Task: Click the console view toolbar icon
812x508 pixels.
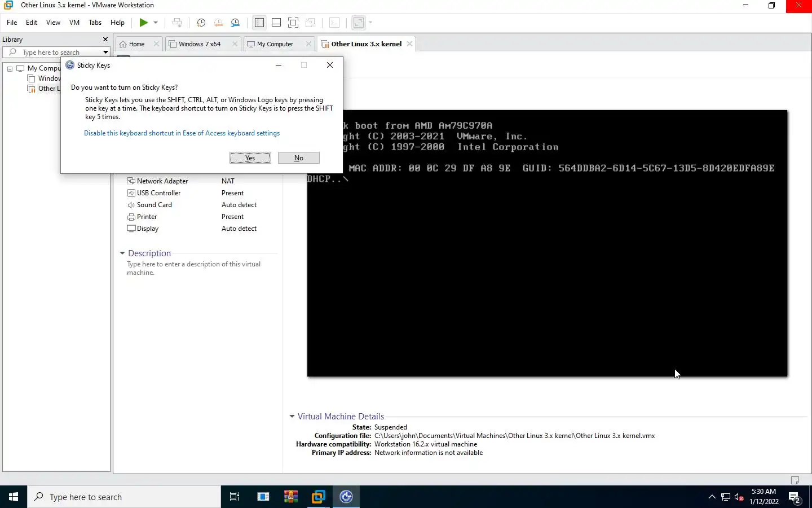Action: [x=334, y=23]
